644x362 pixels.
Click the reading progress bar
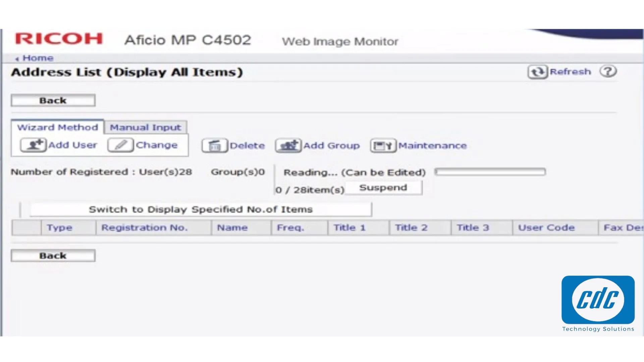pos(490,172)
